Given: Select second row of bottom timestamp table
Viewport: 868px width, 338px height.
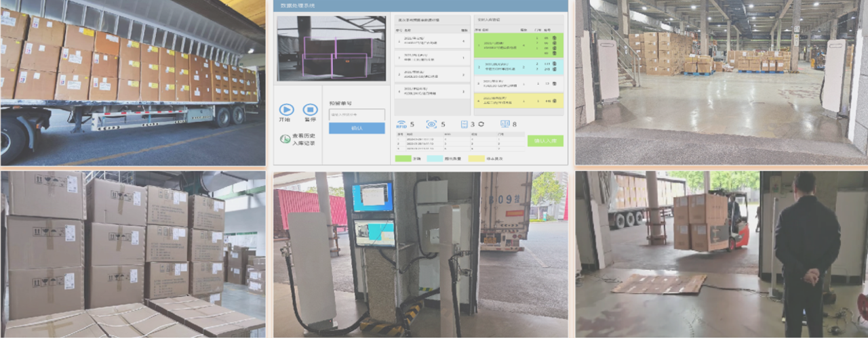Looking at the screenshot, I should [460, 144].
